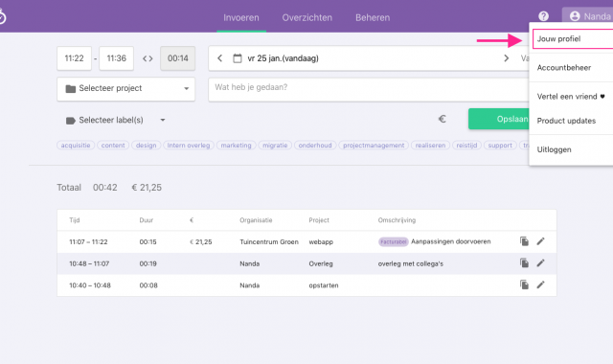The height and width of the screenshot is (364, 613).
Task: Edit the Aanpassingen doorvoeren entry pencil
Action: [x=540, y=241]
